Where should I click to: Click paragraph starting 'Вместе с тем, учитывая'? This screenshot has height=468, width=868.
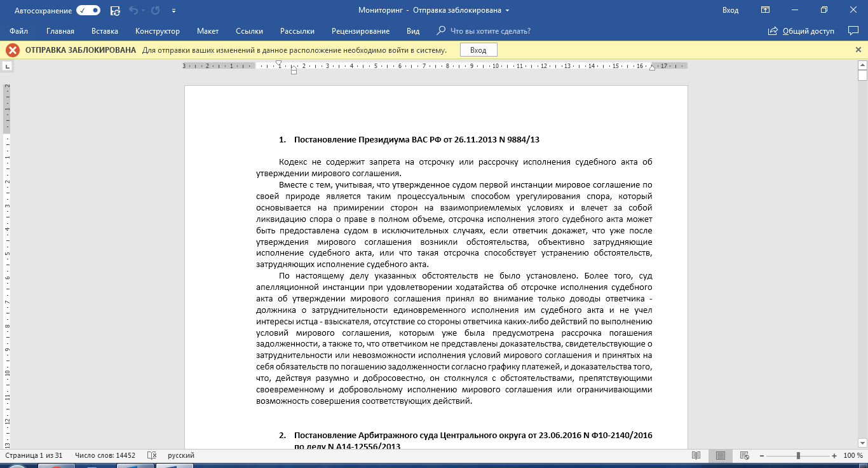point(454,224)
